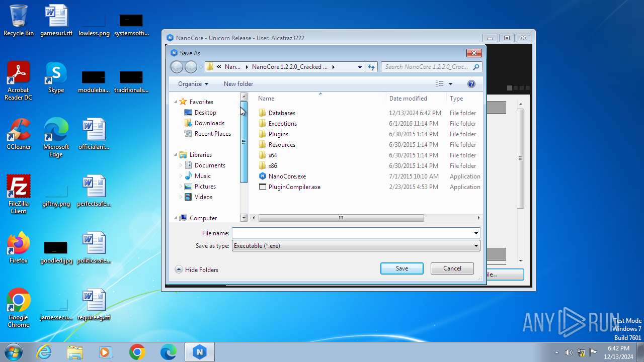Image resolution: width=644 pixels, height=362 pixels.
Task: Click NanoCore 1.2.2.0_Cracked breadcrumb segment
Action: pyautogui.click(x=290, y=67)
